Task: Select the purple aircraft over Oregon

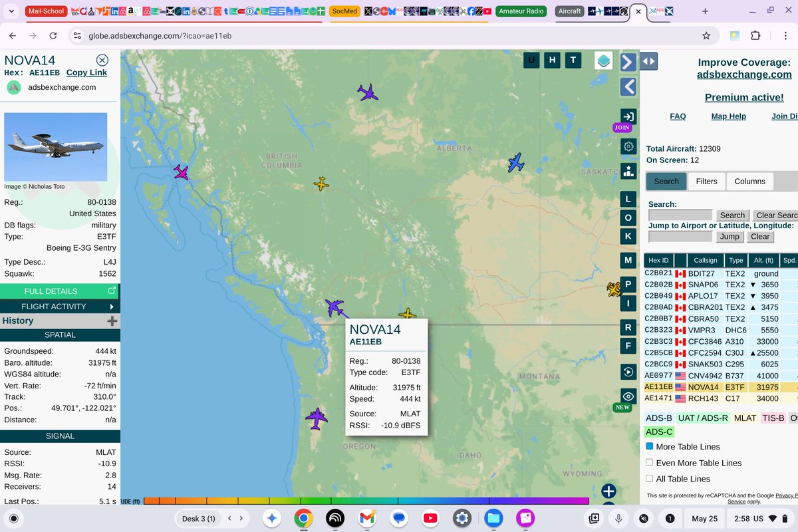Action: [317, 418]
